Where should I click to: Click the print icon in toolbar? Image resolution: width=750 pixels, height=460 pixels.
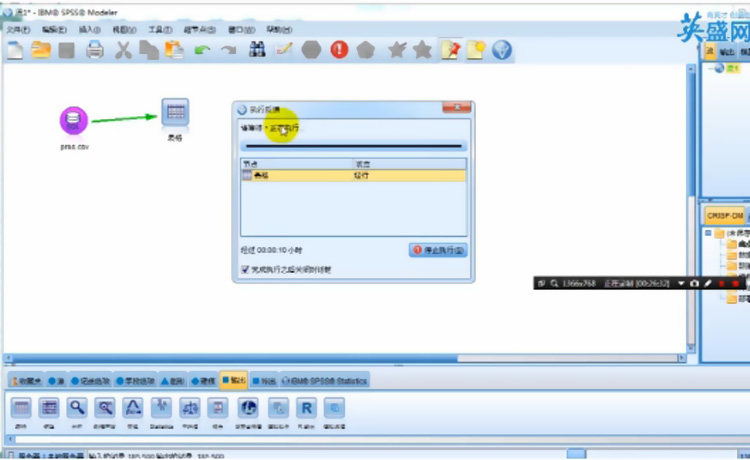(x=94, y=49)
